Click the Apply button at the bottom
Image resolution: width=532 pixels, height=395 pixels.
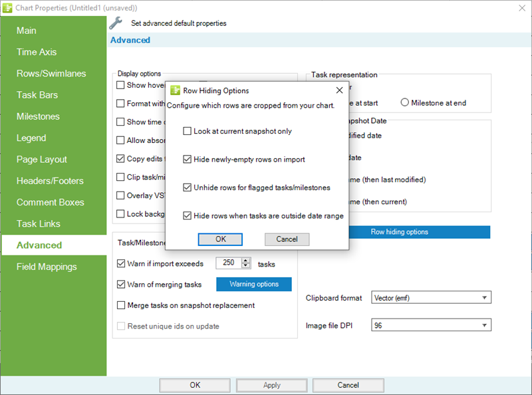click(x=271, y=385)
